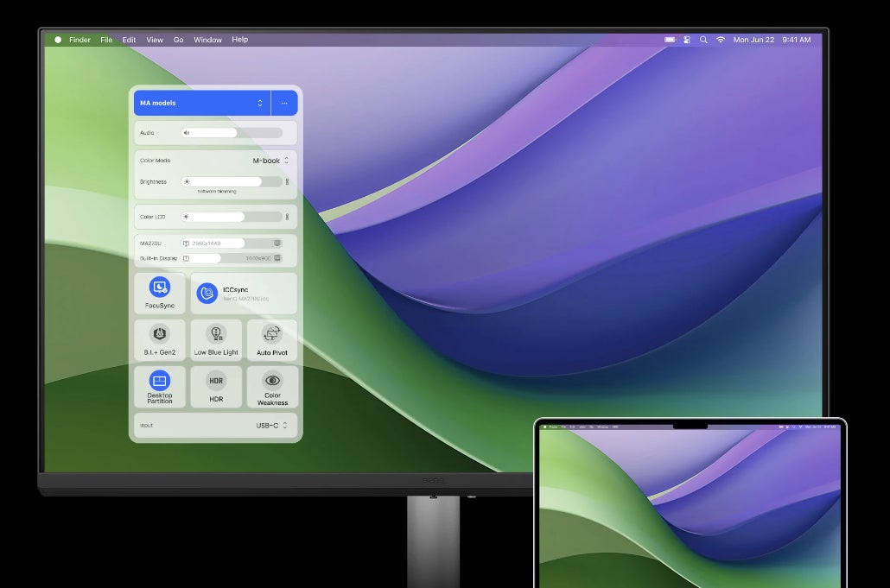Adjust the Brightness slider
Viewport: 890px width, 588px height.
point(232,181)
